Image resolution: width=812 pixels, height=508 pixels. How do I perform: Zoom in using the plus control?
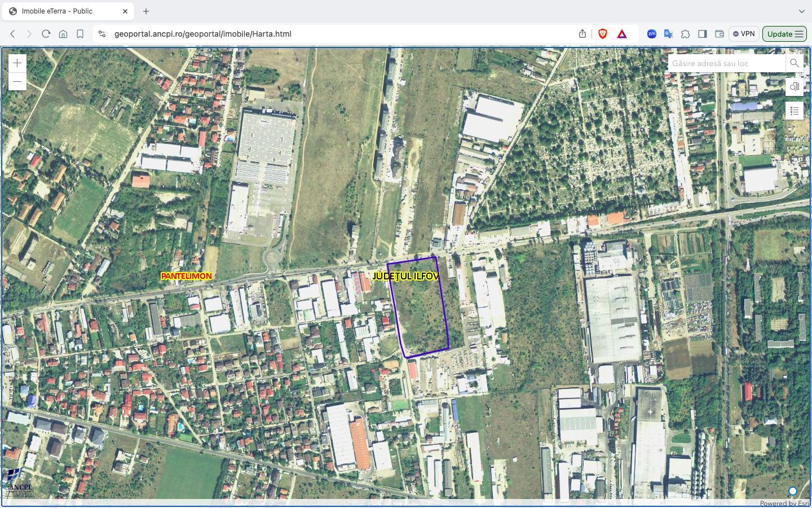17,63
